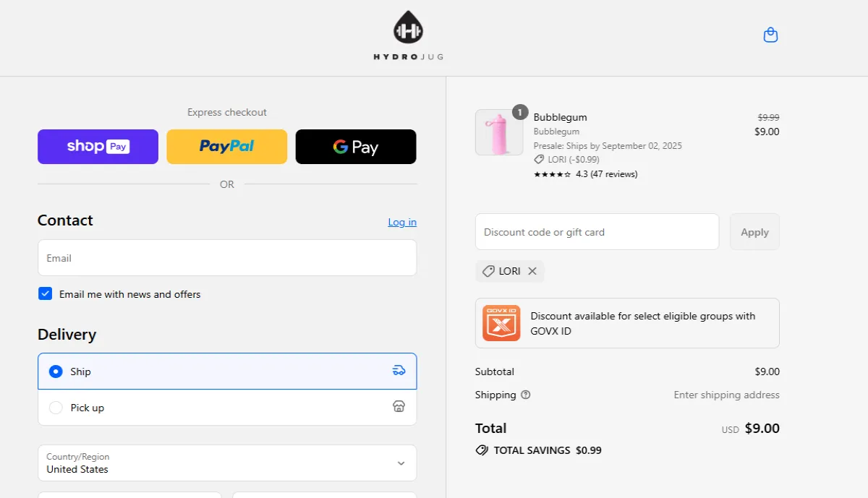868x498 pixels.
Task: Click the shipping info question mark icon
Action: (x=526, y=395)
